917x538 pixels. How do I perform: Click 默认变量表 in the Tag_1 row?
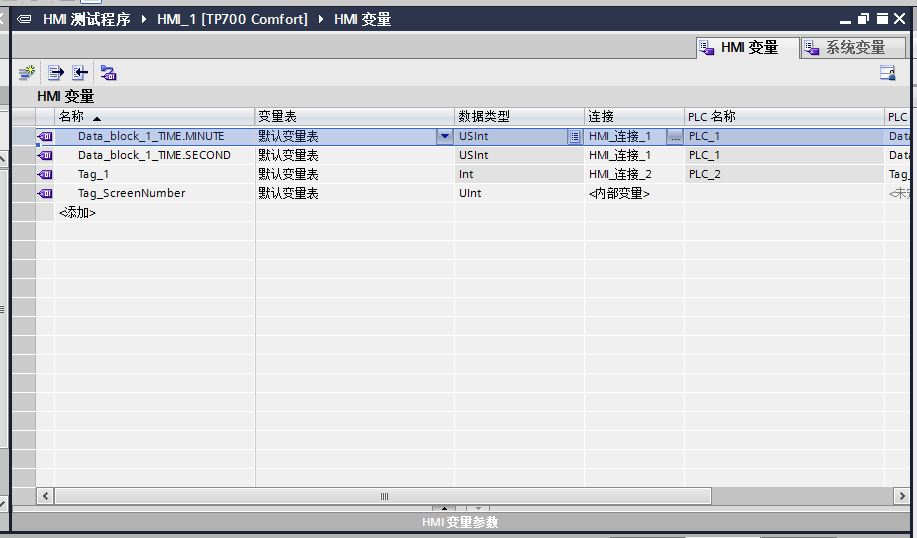[x=288, y=174]
